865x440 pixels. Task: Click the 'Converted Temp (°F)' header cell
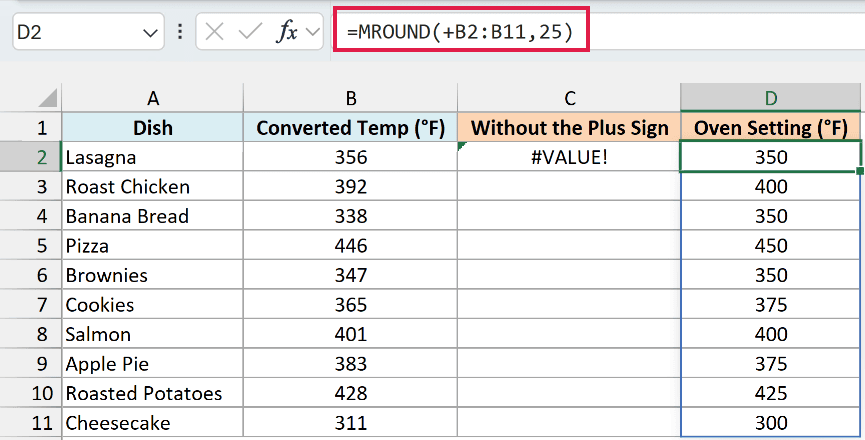click(x=350, y=127)
